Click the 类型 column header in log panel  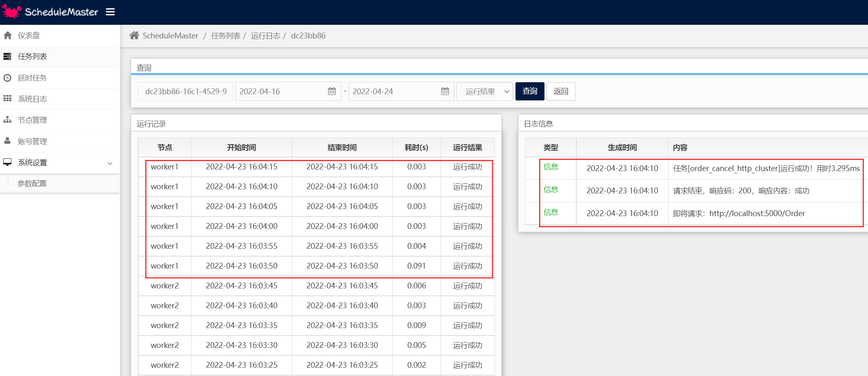[x=551, y=148]
